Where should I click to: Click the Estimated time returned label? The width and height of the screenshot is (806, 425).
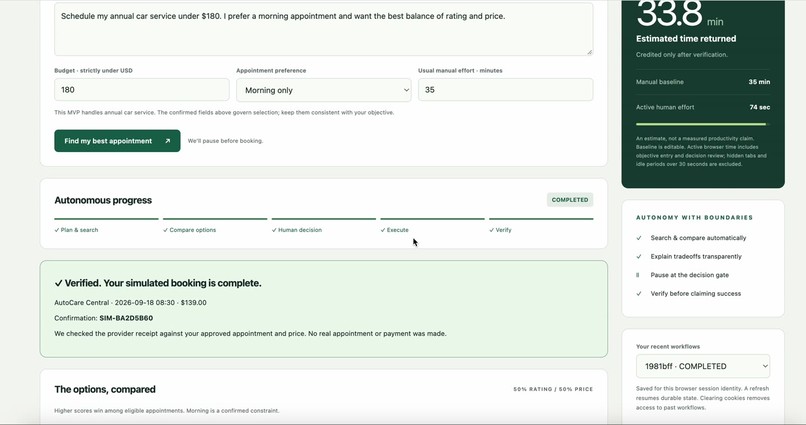point(686,39)
